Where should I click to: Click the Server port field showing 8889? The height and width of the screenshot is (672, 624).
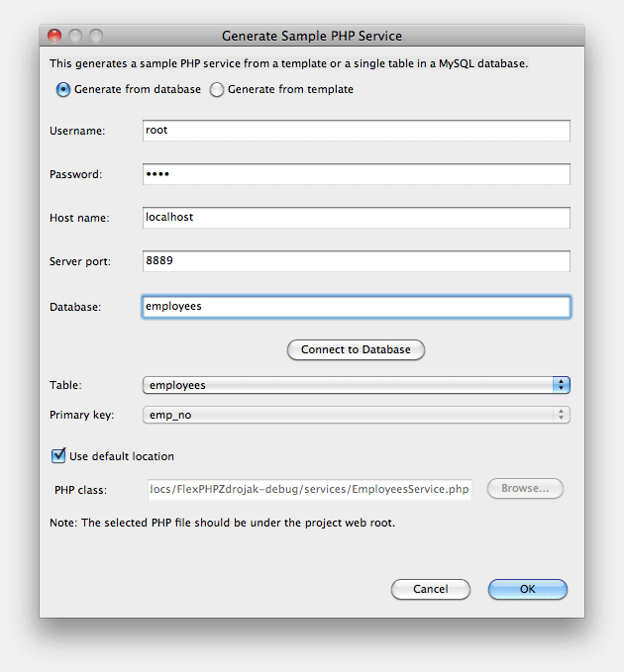(356, 261)
